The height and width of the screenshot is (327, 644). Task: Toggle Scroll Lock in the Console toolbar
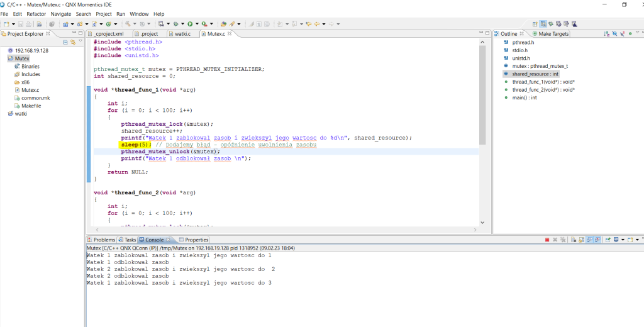coord(582,240)
